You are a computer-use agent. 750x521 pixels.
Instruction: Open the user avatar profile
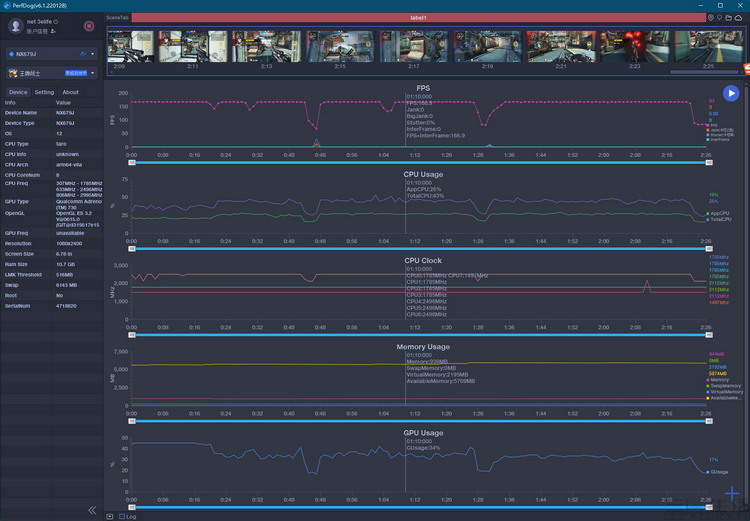[16, 26]
